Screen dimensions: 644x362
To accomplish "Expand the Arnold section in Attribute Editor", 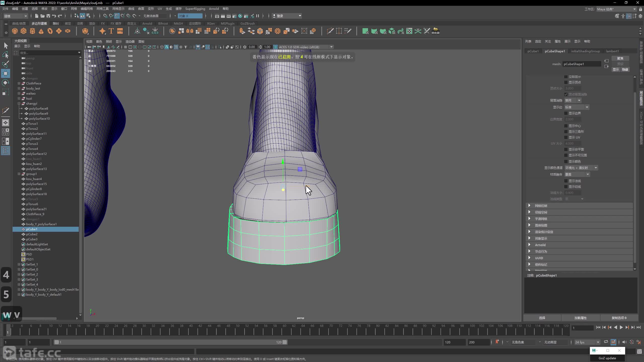I will (579, 245).
